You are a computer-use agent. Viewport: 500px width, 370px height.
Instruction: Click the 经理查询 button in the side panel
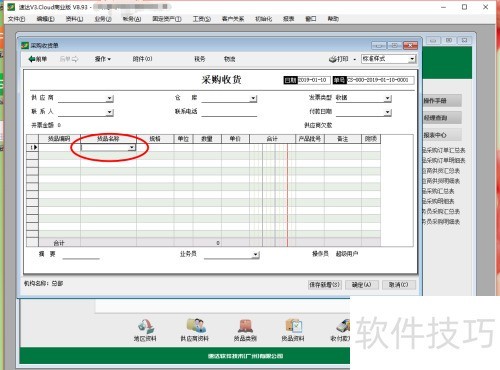point(442,118)
